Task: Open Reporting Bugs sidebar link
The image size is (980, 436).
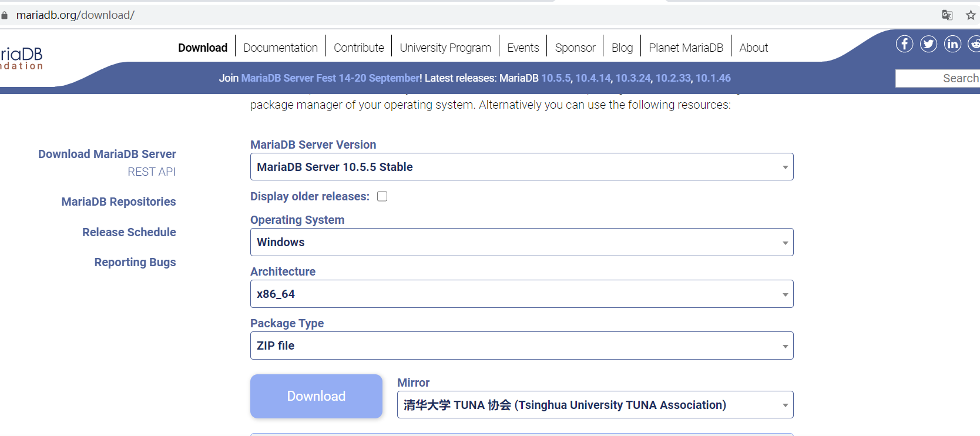Action: tap(135, 262)
